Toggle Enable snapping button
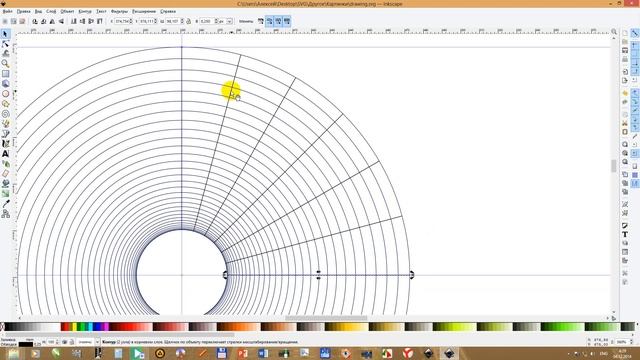The width and height of the screenshot is (640, 360). [635, 33]
